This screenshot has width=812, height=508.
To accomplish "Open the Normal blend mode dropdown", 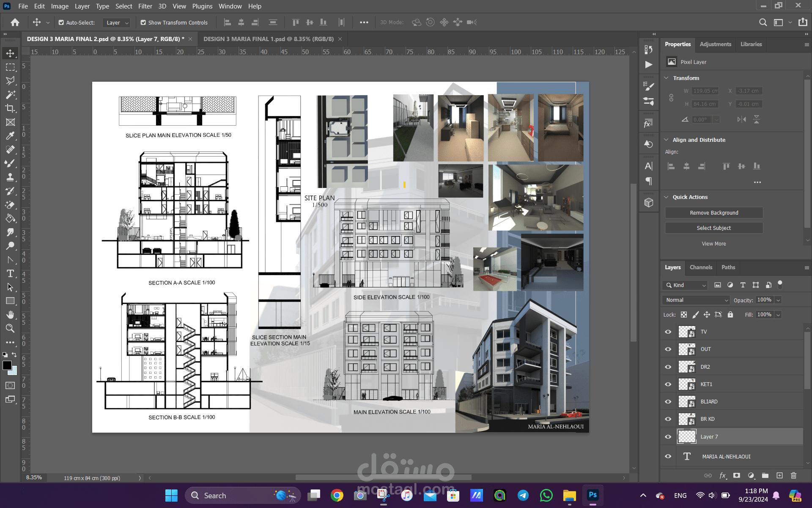I will pos(696,300).
